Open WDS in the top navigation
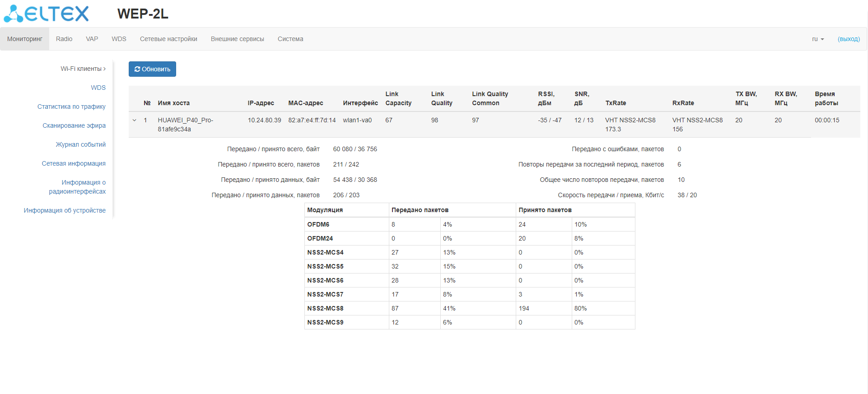The width and height of the screenshot is (868, 394). (119, 39)
